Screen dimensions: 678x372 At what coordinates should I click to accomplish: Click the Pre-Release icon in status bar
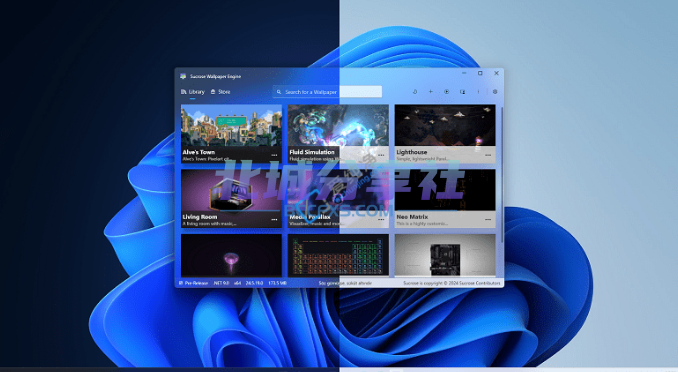(x=181, y=283)
